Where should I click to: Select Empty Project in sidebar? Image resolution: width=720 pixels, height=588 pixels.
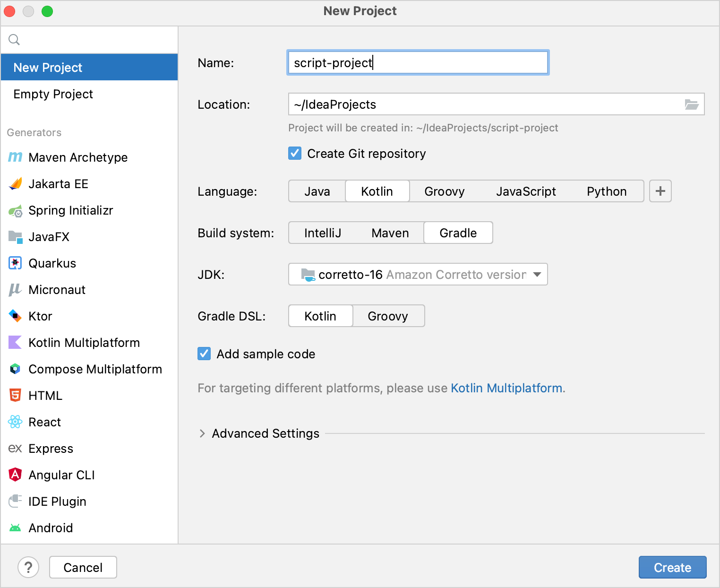[53, 94]
